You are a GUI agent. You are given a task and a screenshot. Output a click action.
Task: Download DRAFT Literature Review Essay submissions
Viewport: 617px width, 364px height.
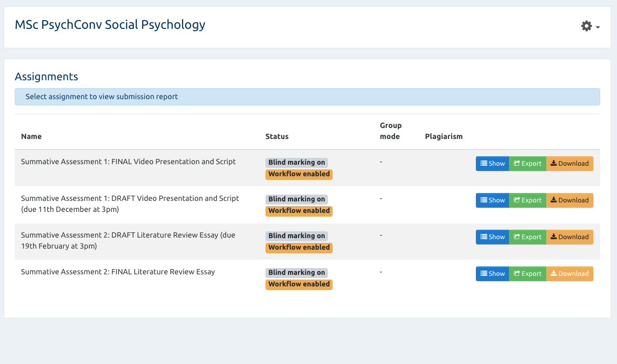(x=569, y=237)
